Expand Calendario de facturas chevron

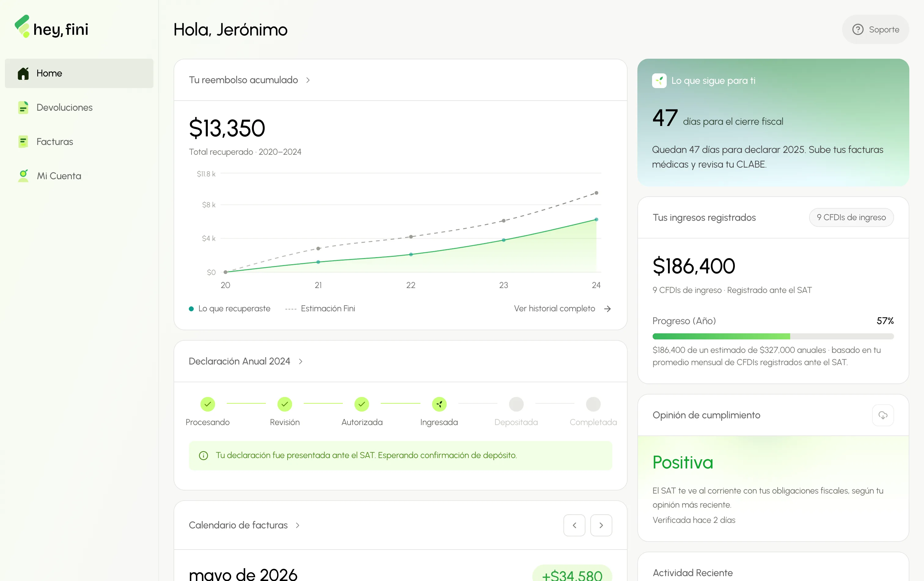(x=297, y=525)
